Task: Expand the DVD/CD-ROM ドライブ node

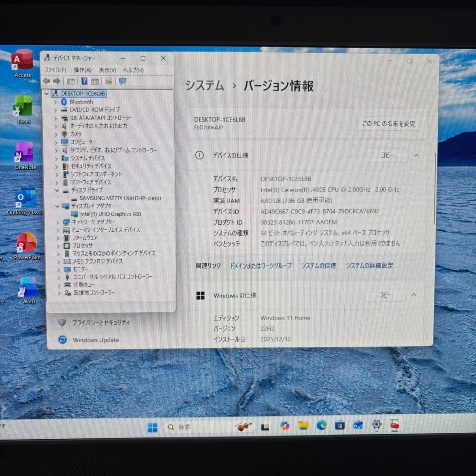Action: [x=55, y=110]
